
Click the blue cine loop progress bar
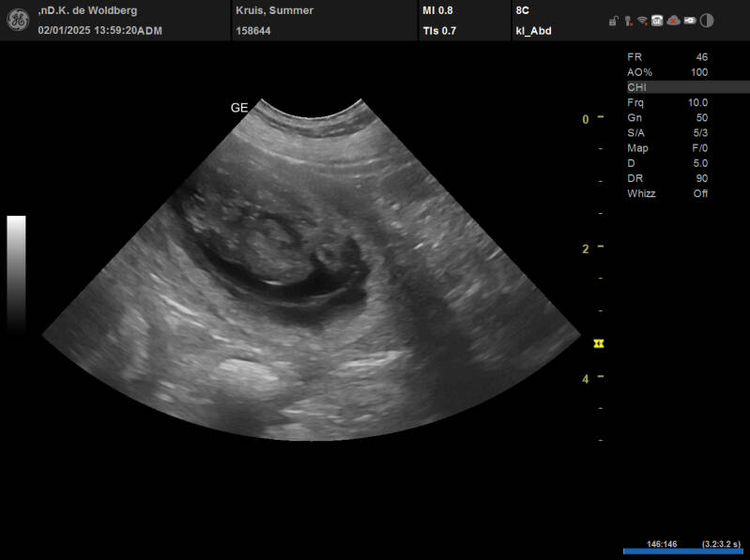683,552
